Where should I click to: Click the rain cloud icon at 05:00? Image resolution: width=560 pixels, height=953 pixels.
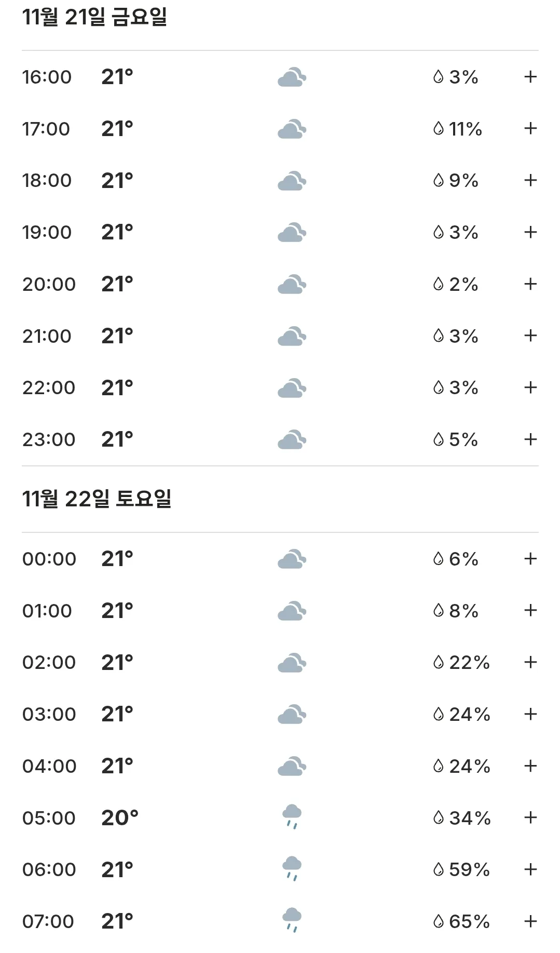(292, 817)
